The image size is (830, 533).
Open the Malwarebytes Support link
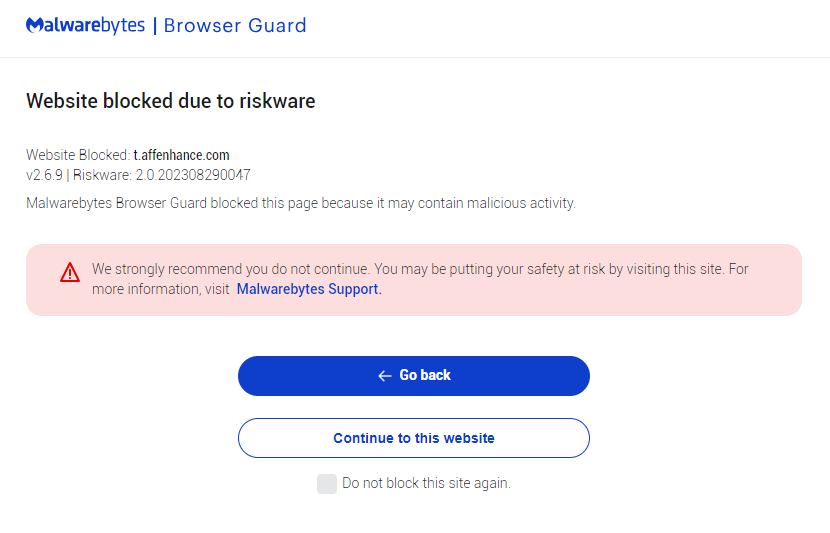pos(308,289)
